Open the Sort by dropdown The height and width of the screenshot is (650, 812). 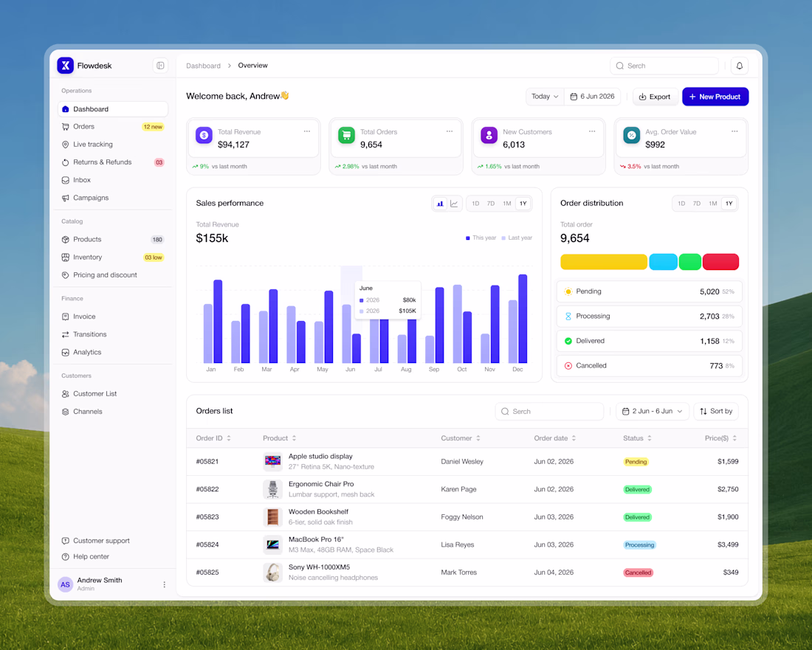click(716, 412)
